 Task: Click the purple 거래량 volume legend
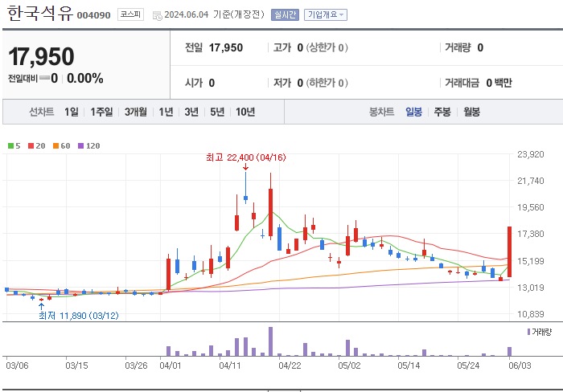[x=540, y=332]
